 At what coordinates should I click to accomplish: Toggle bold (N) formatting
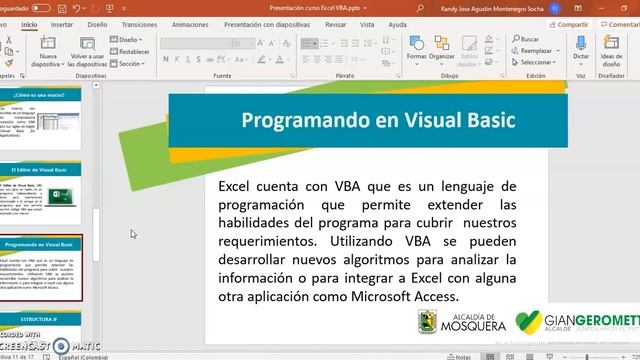click(166, 60)
